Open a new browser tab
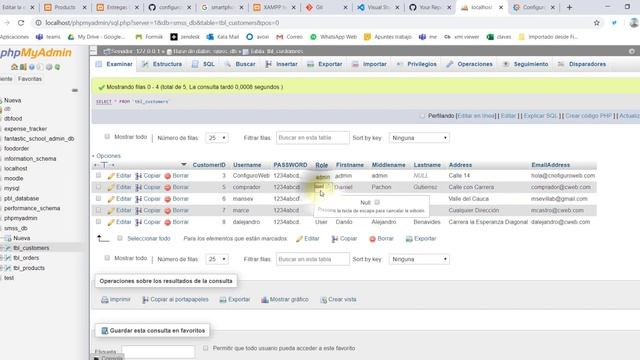This screenshot has height=360, width=640. pos(569,7)
